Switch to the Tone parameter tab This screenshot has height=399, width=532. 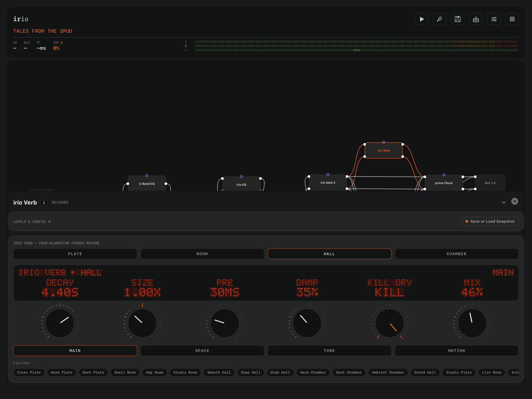point(329,351)
